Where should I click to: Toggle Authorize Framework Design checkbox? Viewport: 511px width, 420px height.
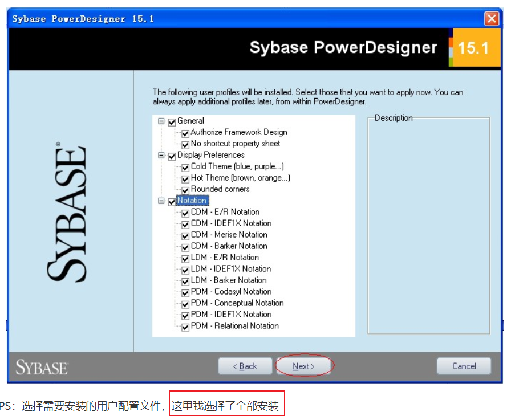[185, 133]
